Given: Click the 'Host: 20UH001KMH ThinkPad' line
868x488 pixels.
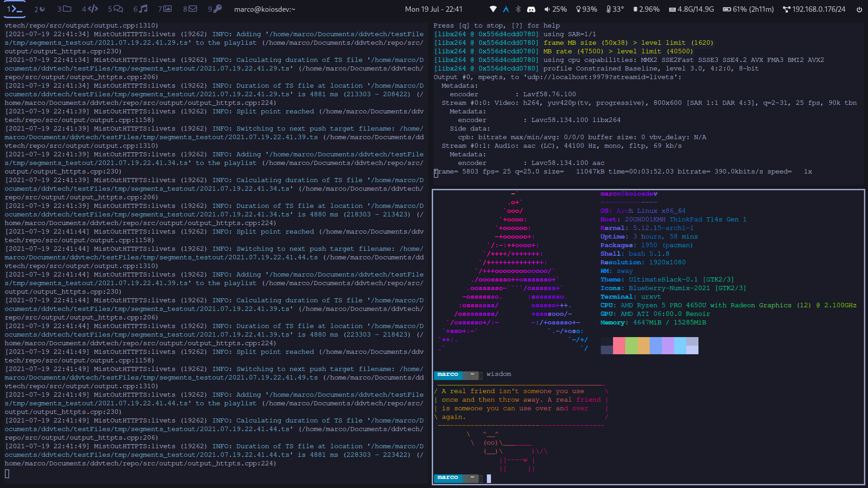Looking at the screenshot, I should coord(673,220).
